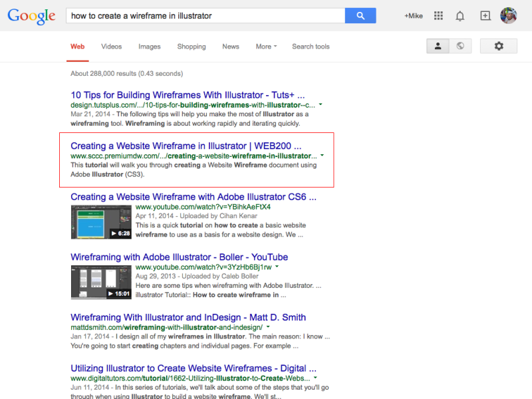This screenshot has width=532, height=399.
Task: Click the Google logo
Action: tap(31, 16)
